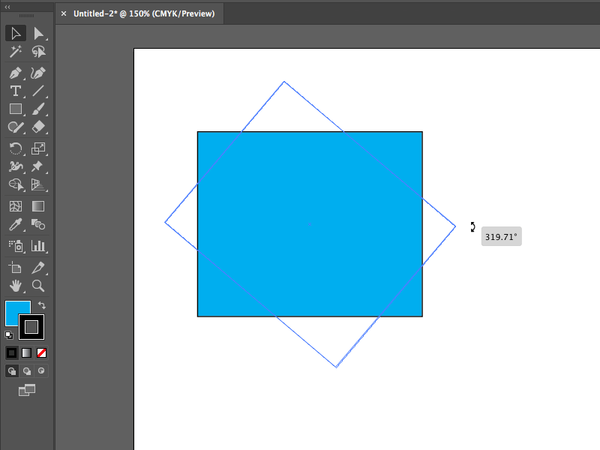Select the Rotate tool
This screenshot has width=600, height=450.
[x=15, y=148]
